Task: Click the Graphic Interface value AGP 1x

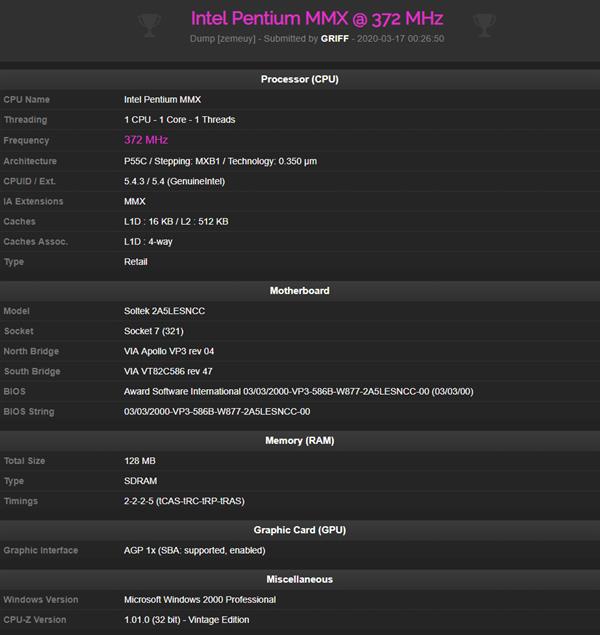Action: click(x=195, y=550)
